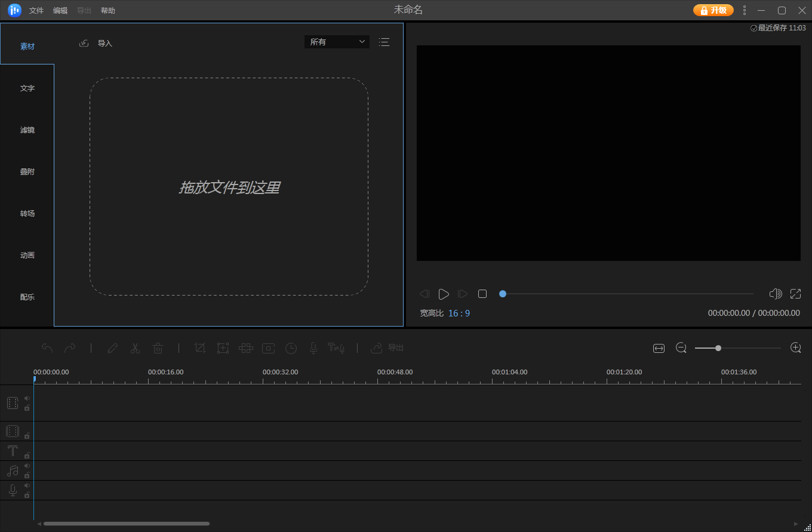This screenshot has height=532, width=812.
Task: Click the list view sort icon
Action: 384,42
